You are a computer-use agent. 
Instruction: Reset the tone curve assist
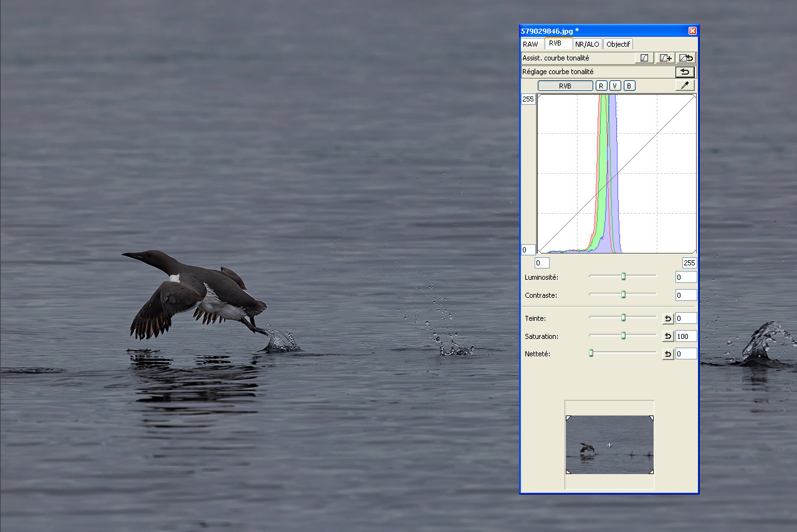(686, 58)
